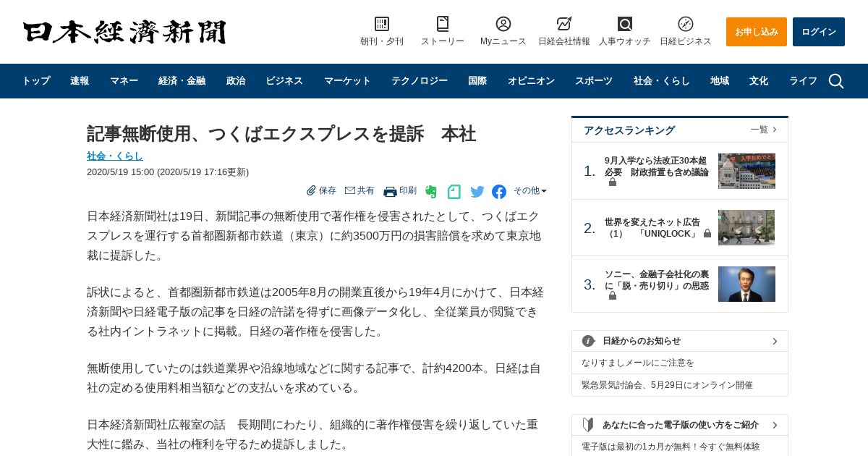Click the ログイン button

click(x=819, y=32)
